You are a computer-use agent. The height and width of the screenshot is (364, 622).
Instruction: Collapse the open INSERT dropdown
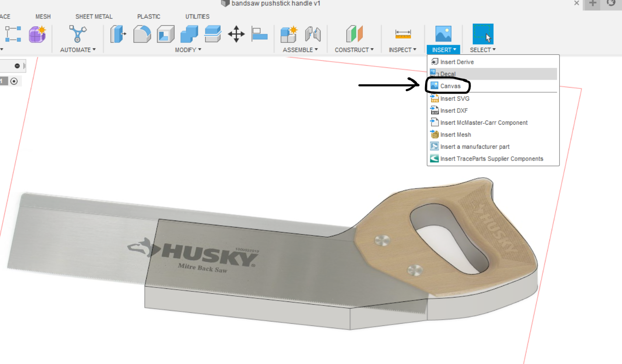443,50
